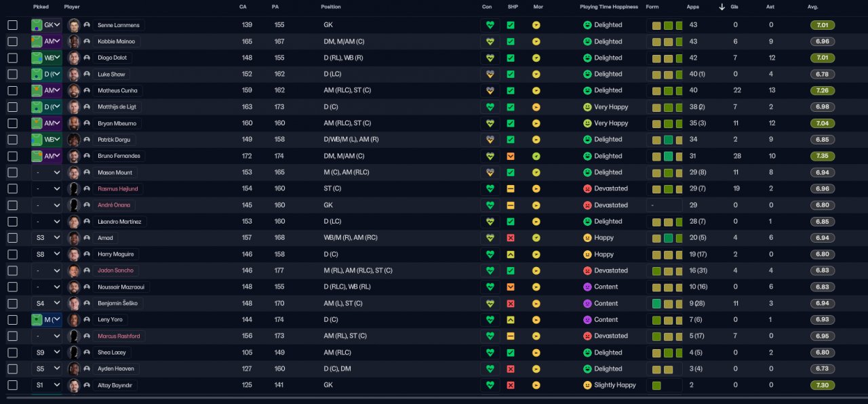Image resolution: width=868 pixels, height=404 pixels.
Task: Open the S8 dropdown for Harry Maguire
Action: (46, 254)
